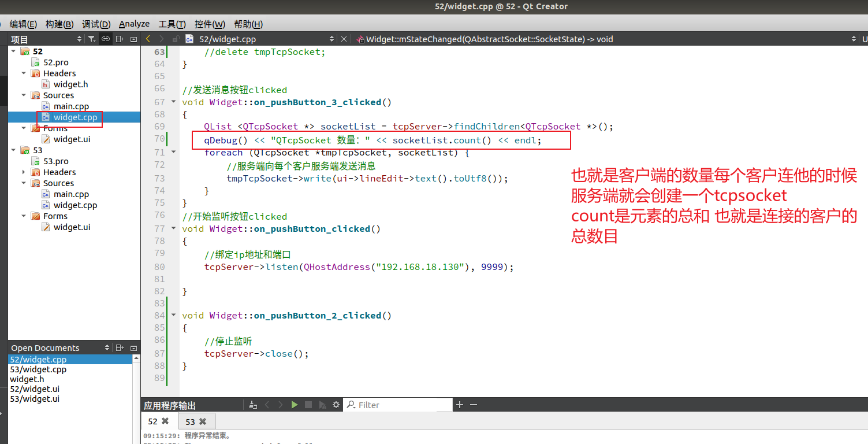868x444 pixels.
Task: Select 52.pro in project tree
Action: [x=55, y=62]
